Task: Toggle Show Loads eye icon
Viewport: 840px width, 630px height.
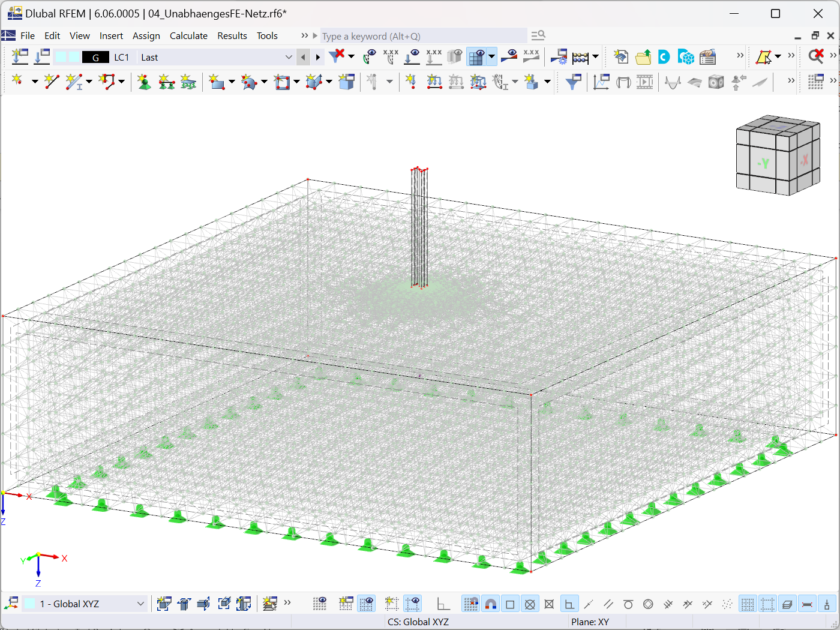Action: coord(412,57)
